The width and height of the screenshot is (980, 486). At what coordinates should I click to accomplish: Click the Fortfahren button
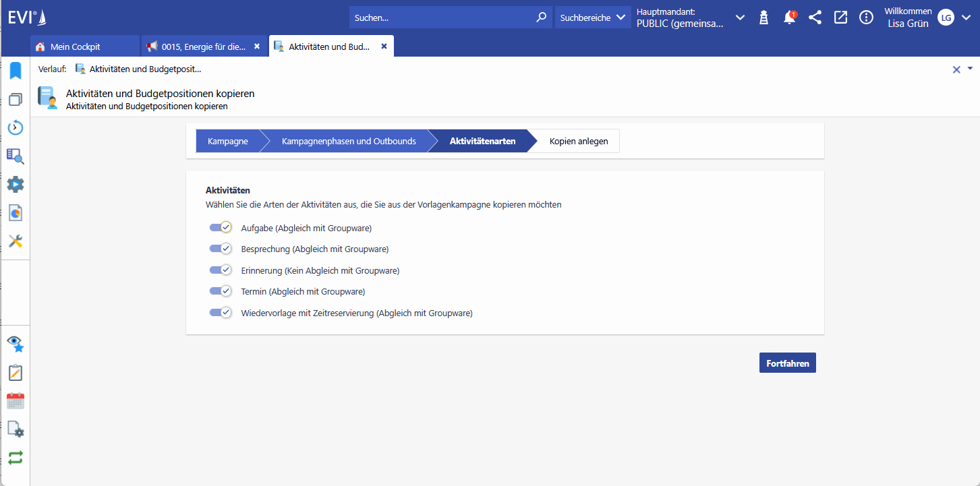click(787, 363)
